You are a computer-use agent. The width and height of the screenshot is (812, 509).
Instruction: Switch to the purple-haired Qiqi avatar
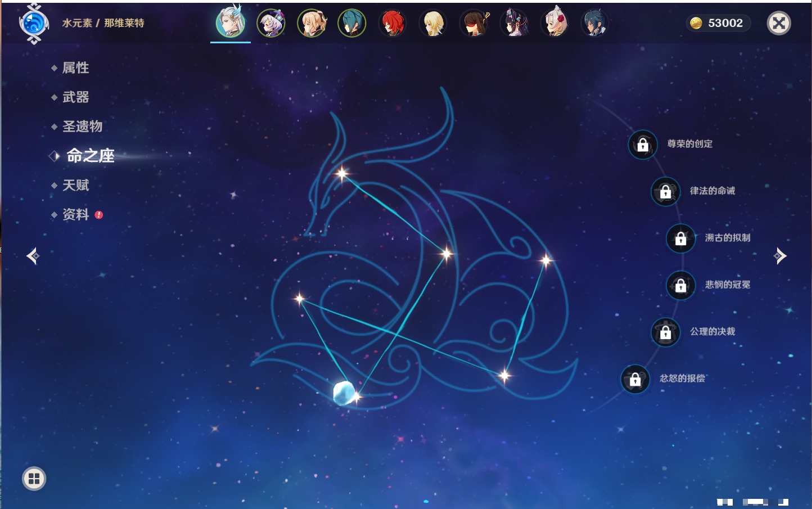(x=271, y=23)
